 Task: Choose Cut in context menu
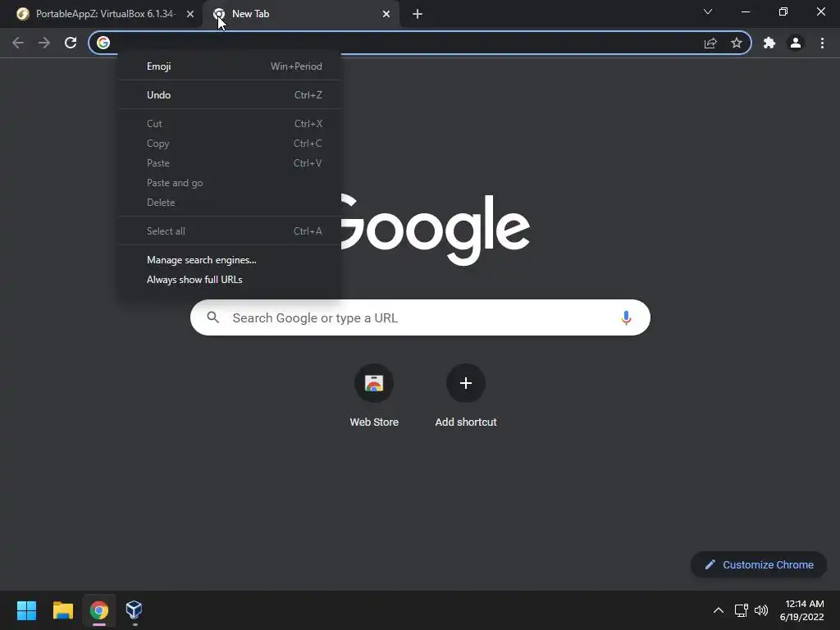(230, 124)
